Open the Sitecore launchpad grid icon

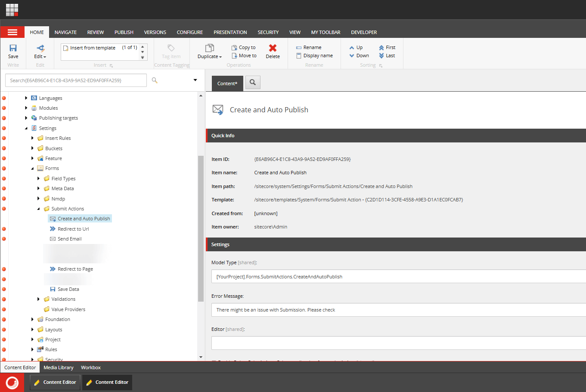(12, 9)
